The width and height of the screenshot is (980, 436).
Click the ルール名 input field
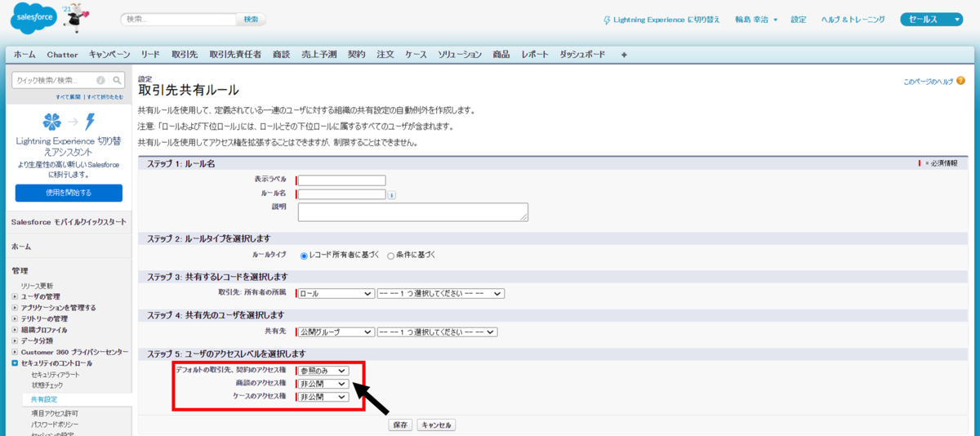(342, 194)
